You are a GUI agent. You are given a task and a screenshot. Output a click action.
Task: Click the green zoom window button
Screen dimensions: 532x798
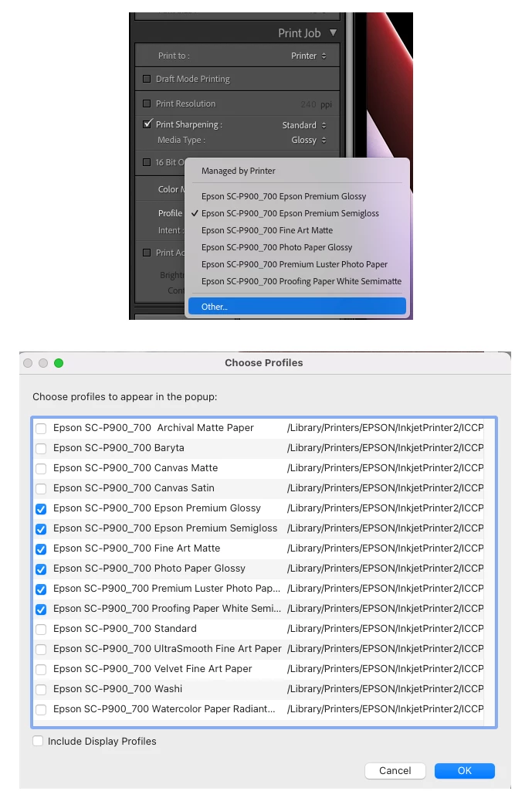click(x=59, y=363)
